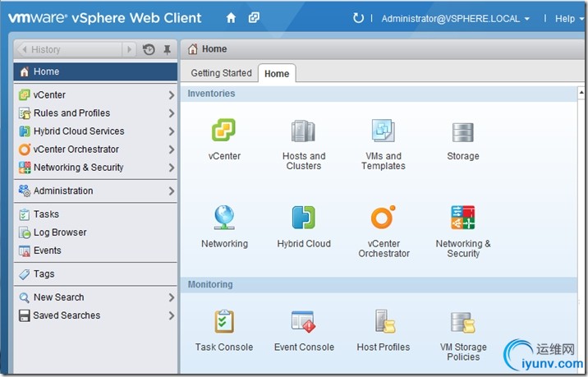Switch to the Getting Started tab
The image size is (588, 377).
(x=221, y=73)
